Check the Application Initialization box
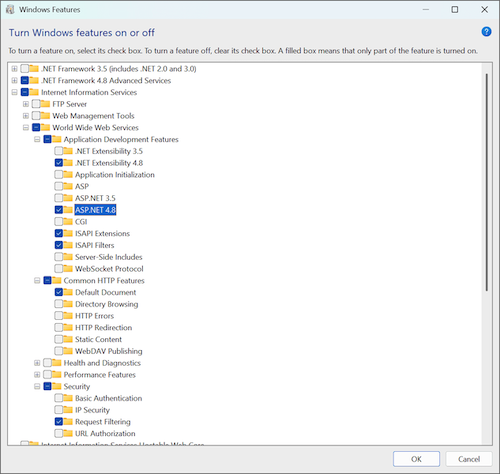 tap(59, 175)
